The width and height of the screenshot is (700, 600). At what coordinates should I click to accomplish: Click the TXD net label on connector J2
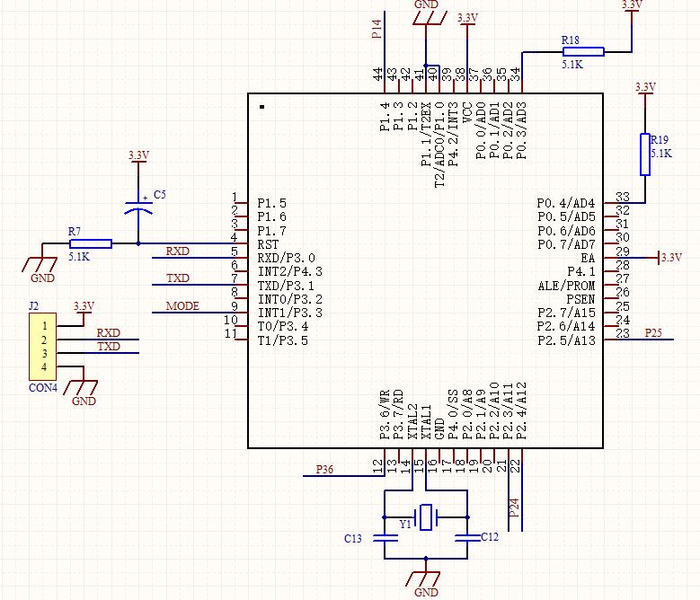pos(109,347)
